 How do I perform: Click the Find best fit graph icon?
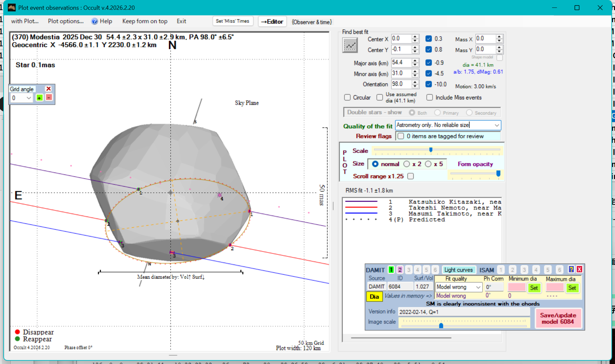(350, 45)
